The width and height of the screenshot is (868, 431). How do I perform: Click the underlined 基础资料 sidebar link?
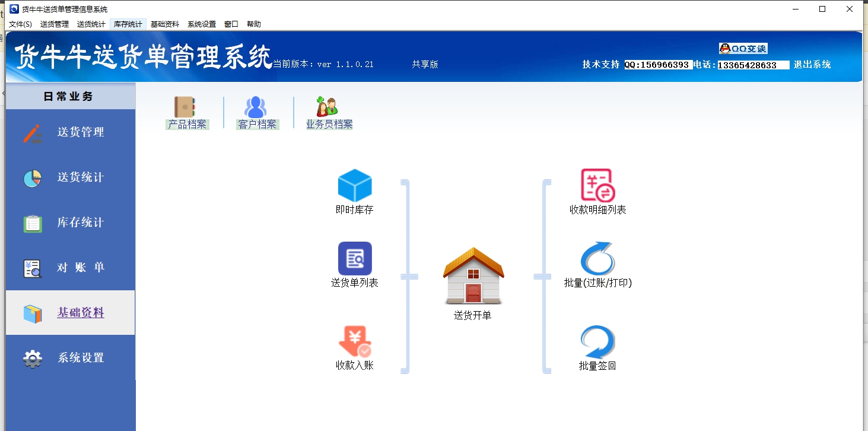point(81,313)
